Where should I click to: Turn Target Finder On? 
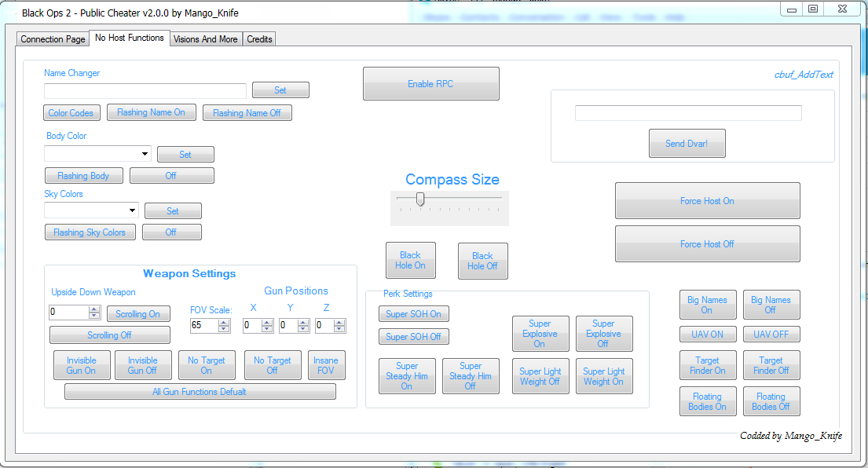(x=708, y=365)
